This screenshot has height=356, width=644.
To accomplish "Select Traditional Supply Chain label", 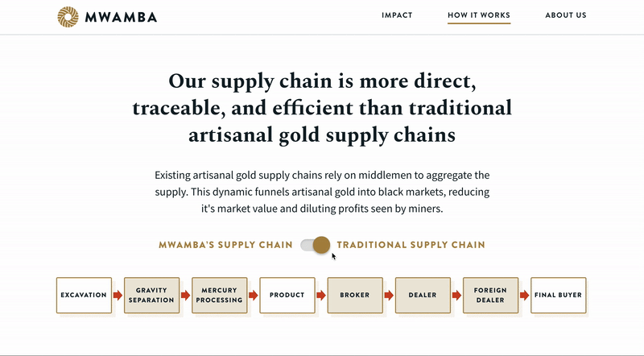I will (x=411, y=245).
